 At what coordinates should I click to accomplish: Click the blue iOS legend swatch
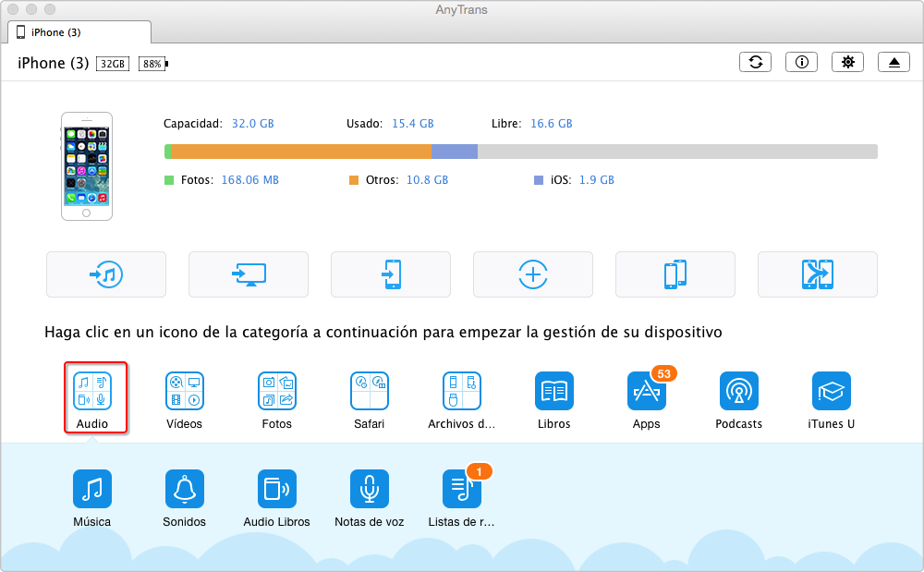[539, 180]
